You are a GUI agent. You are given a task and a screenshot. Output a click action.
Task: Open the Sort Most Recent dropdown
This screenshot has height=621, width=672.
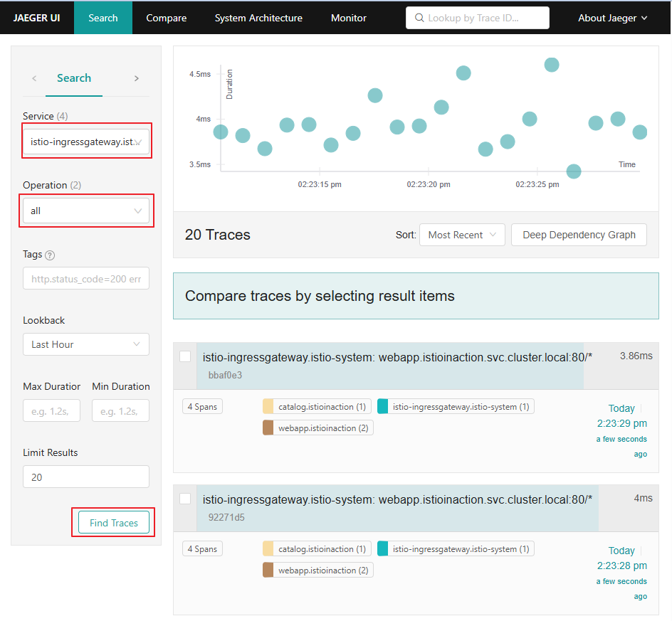(462, 235)
